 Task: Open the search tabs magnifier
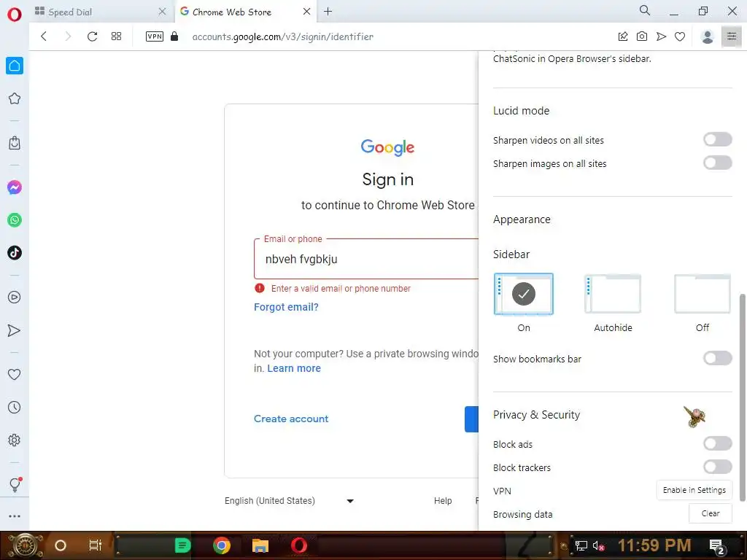(645, 10)
